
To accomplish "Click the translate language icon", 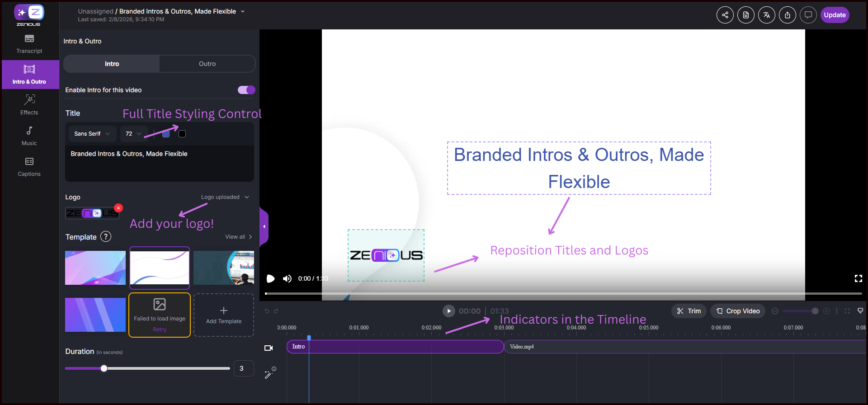I will [766, 15].
